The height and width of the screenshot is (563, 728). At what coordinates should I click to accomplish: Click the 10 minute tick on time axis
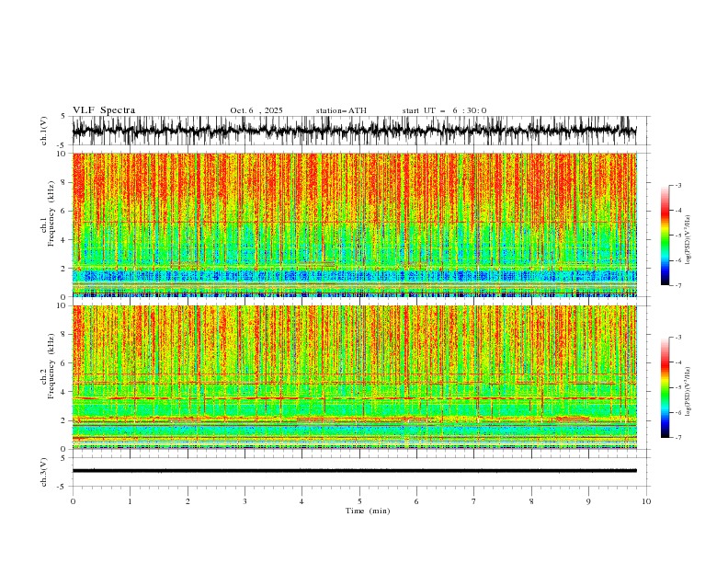tap(646, 501)
